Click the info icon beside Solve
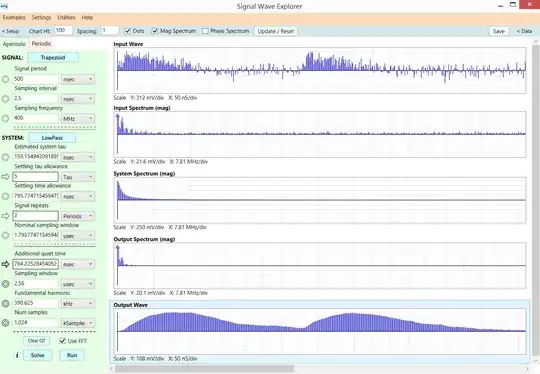Image resolution: width=540 pixels, height=374 pixels. 17,355
